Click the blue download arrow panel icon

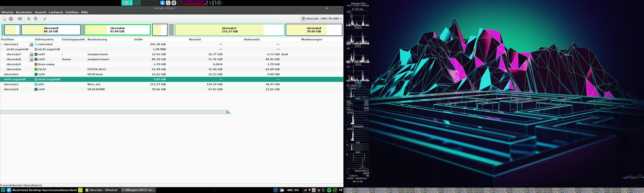(162, 3)
